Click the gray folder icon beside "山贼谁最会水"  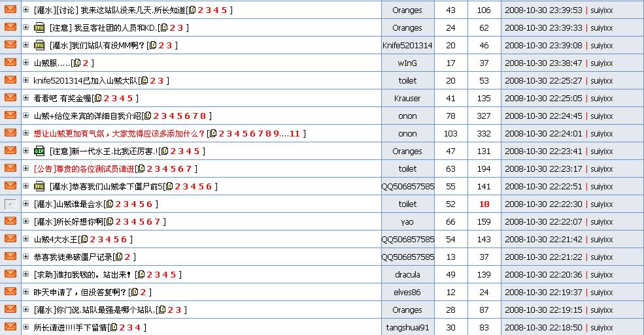(10, 204)
